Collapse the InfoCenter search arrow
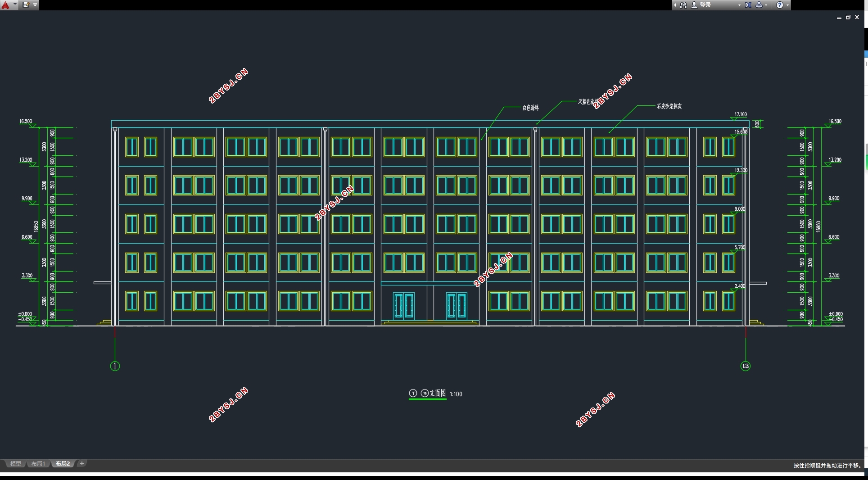868x480 pixels. pyautogui.click(x=675, y=5)
